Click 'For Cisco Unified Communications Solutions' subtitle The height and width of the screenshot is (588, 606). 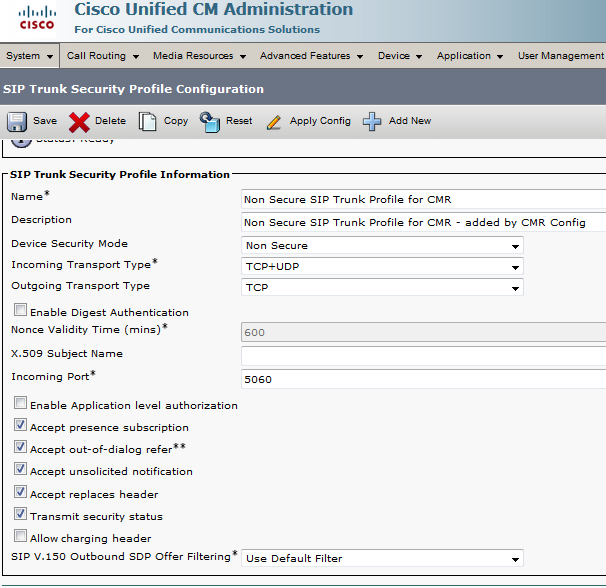tap(197, 30)
